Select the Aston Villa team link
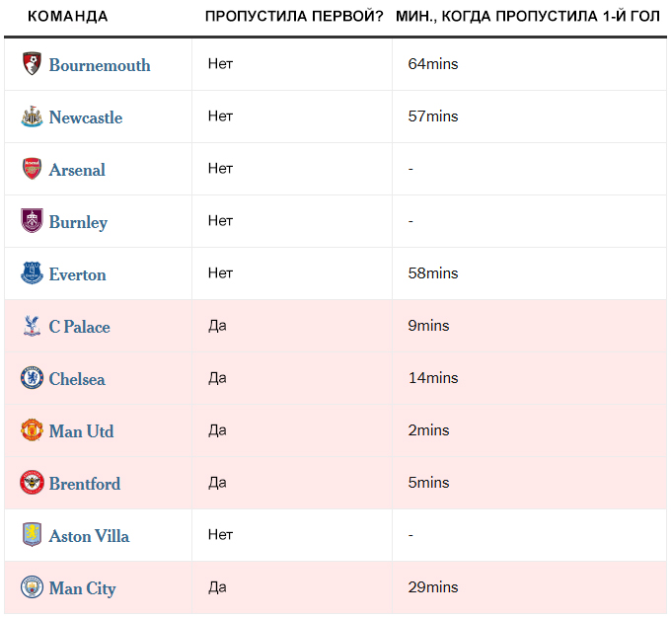The image size is (672, 619). pos(89,536)
